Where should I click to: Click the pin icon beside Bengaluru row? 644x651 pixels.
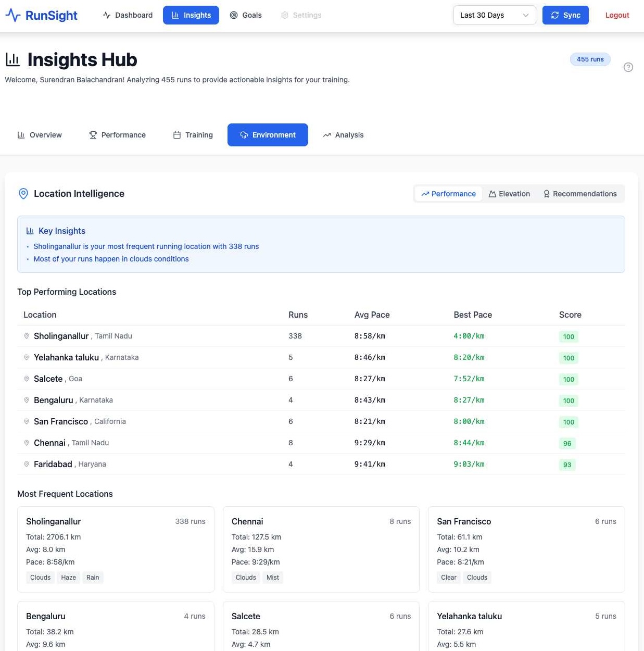(27, 400)
